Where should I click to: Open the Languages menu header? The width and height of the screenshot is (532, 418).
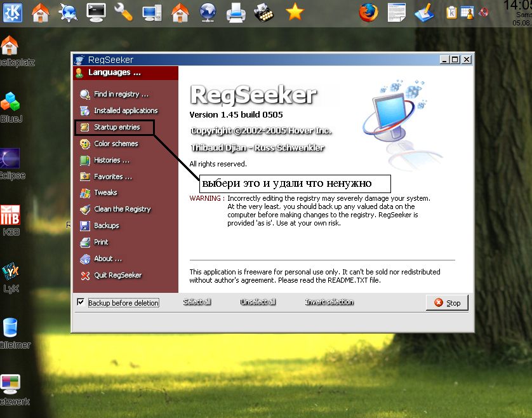click(x=114, y=72)
